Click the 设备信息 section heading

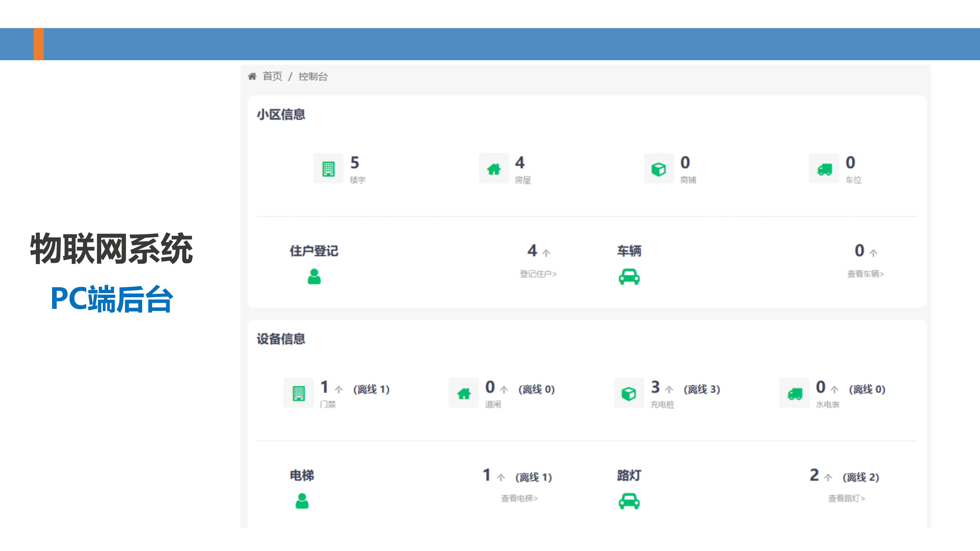point(281,339)
